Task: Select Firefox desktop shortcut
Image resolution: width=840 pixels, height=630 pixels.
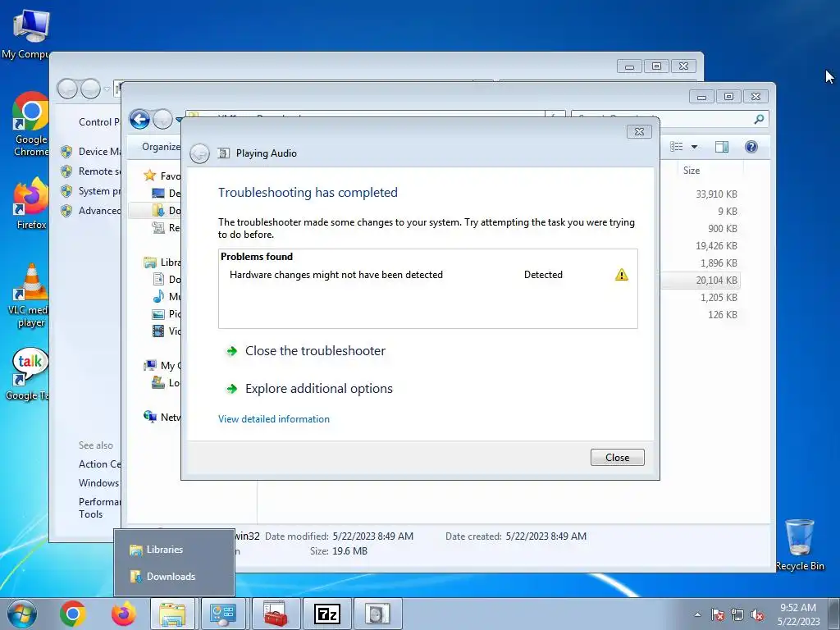Action: [x=31, y=203]
